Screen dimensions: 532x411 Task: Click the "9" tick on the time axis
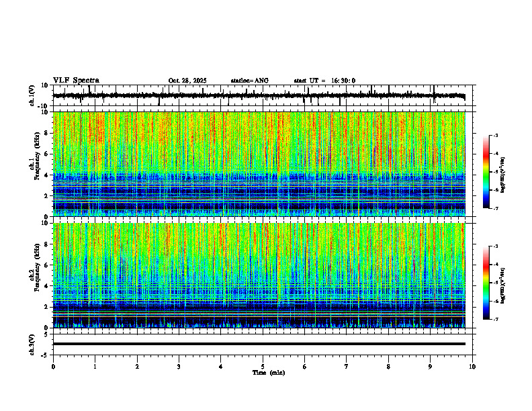tap(430, 367)
